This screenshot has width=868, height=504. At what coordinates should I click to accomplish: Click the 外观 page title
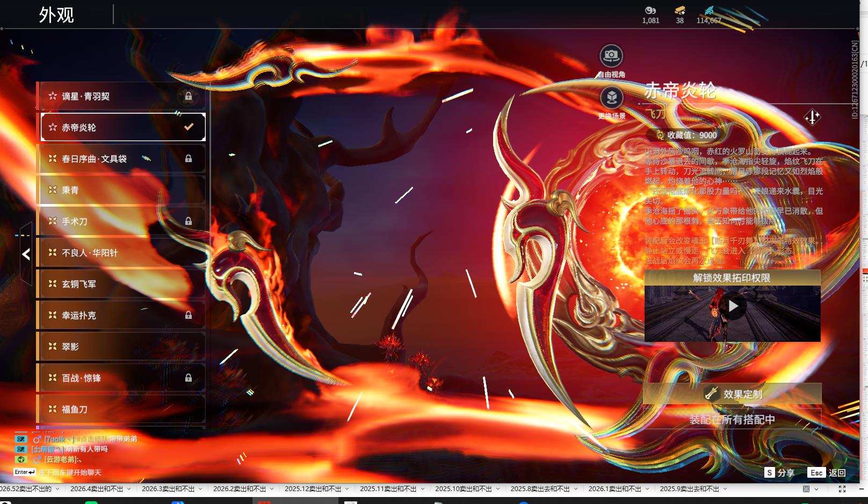[56, 15]
